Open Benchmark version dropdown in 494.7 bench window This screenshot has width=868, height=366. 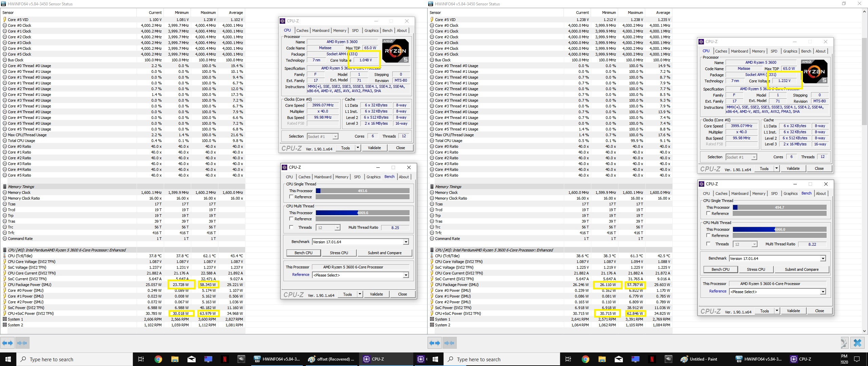(823, 259)
